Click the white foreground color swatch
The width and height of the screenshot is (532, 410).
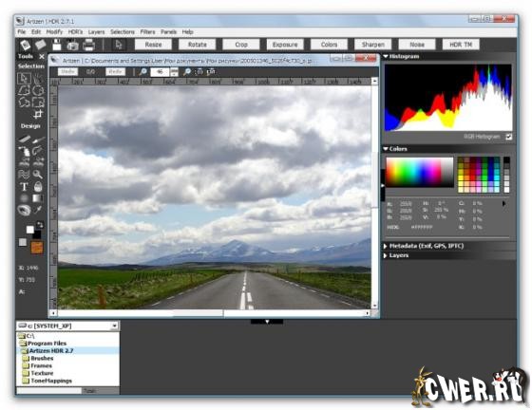29,230
